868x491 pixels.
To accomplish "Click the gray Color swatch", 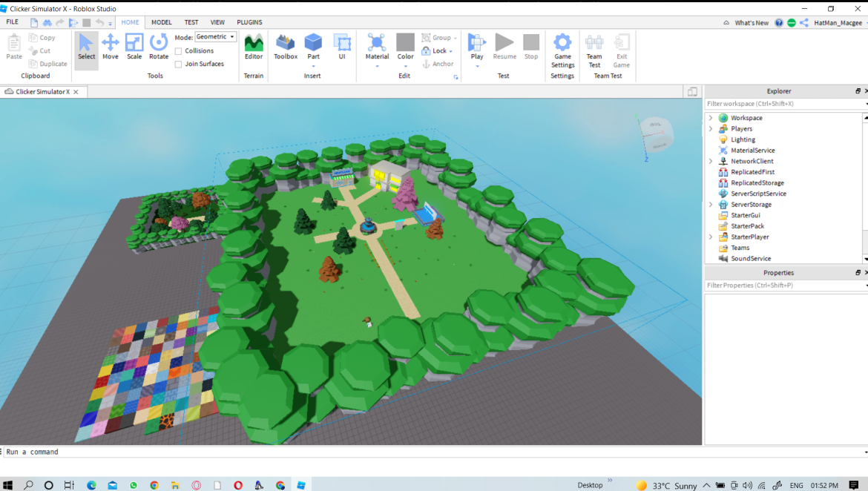I will [x=405, y=42].
